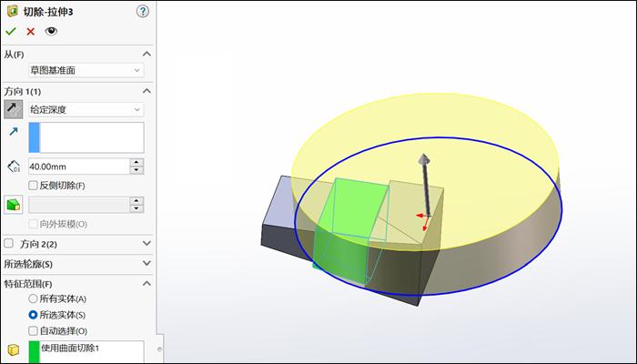This screenshot has width=637, height=364.
Task: Toggle detailed preview eye icon
Action: 51,31
